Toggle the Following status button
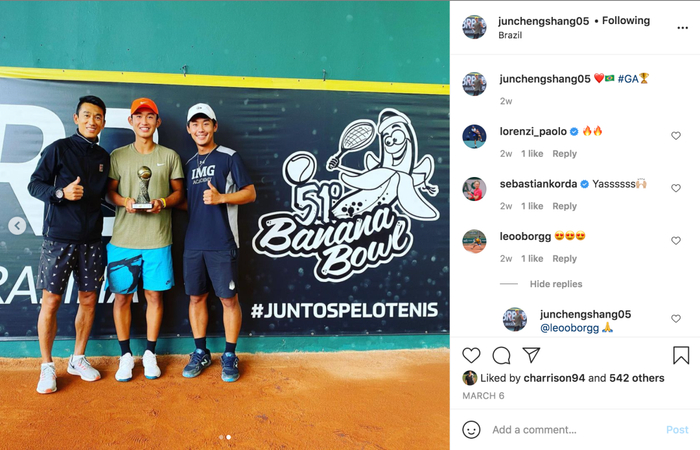The height and width of the screenshot is (450, 700). (x=625, y=21)
